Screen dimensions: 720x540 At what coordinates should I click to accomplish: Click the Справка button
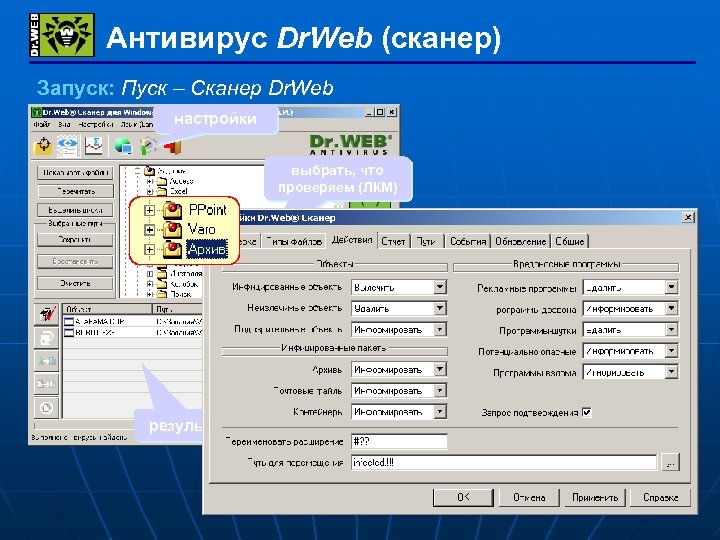tap(660, 497)
